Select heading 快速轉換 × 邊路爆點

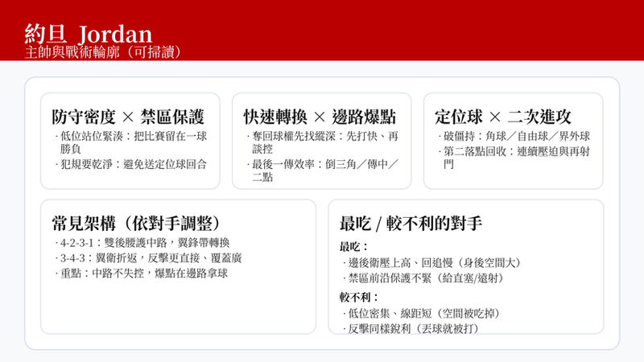point(320,117)
